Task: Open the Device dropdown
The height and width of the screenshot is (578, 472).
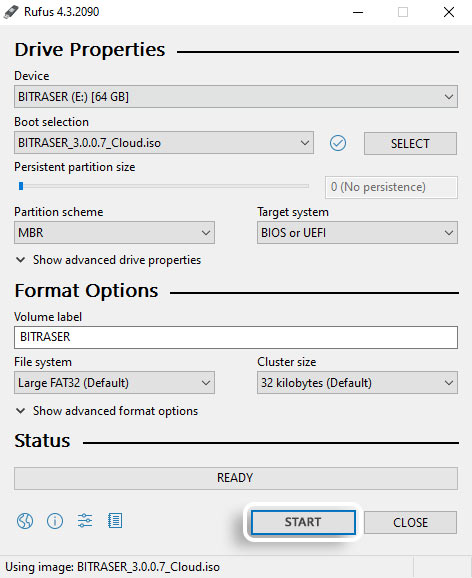Action: click(236, 97)
